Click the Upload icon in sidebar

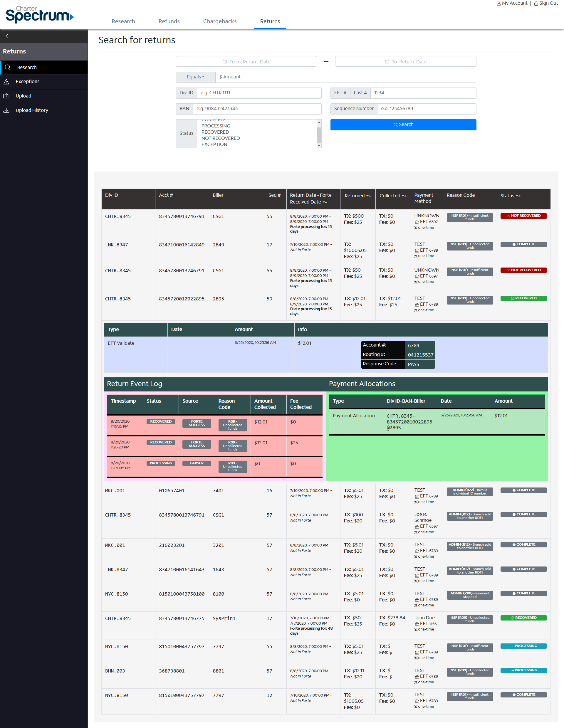point(6,96)
